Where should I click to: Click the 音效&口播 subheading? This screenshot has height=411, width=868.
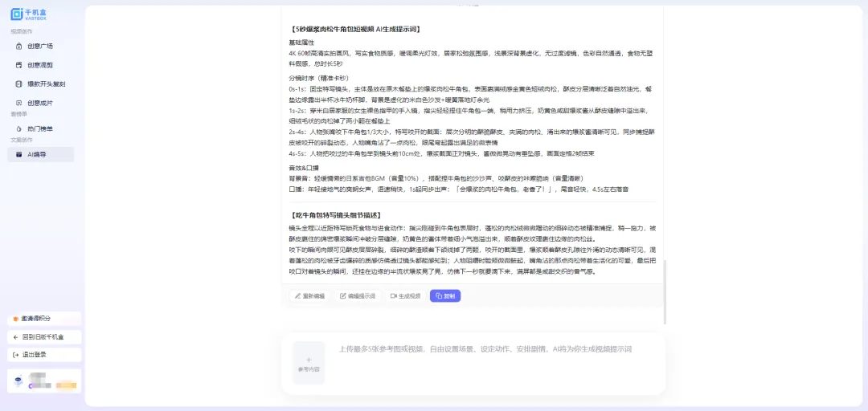[x=304, y=168]
